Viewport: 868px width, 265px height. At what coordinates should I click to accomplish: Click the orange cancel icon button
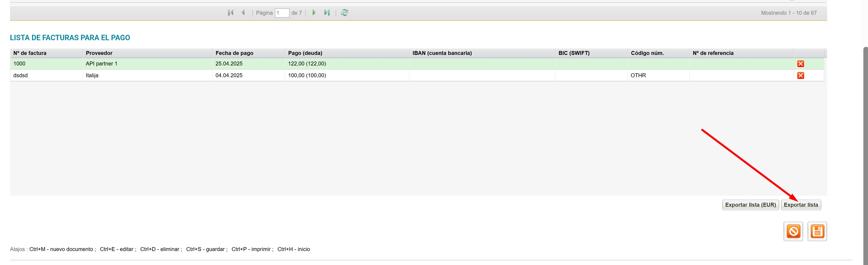coord(793,232)
